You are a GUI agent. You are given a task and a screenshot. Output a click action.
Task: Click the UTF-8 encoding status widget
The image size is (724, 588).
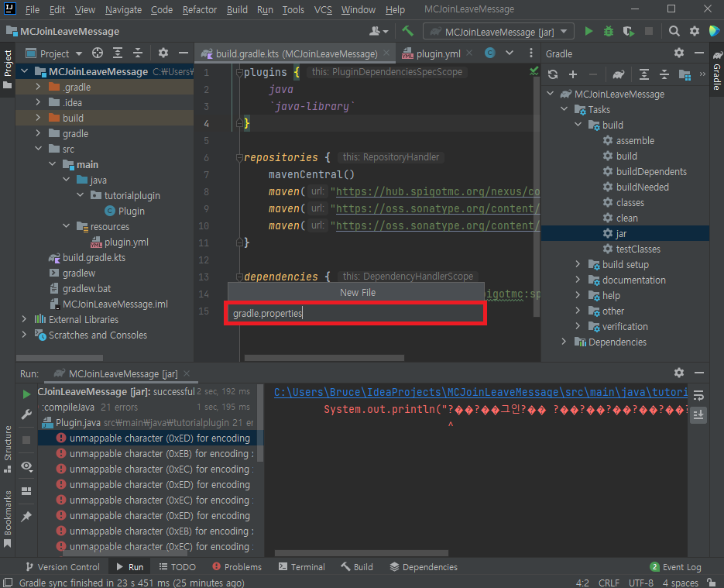click(x=641, y=583)
